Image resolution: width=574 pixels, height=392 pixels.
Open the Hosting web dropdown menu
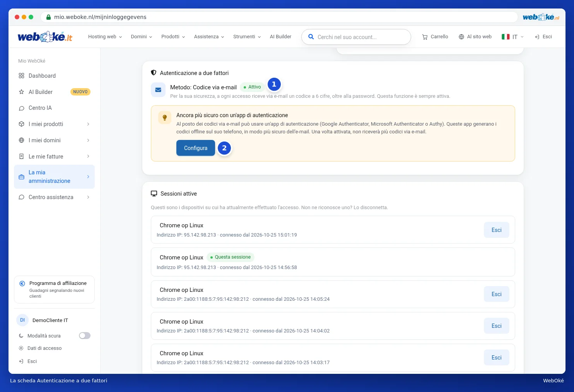pos(105,37)
